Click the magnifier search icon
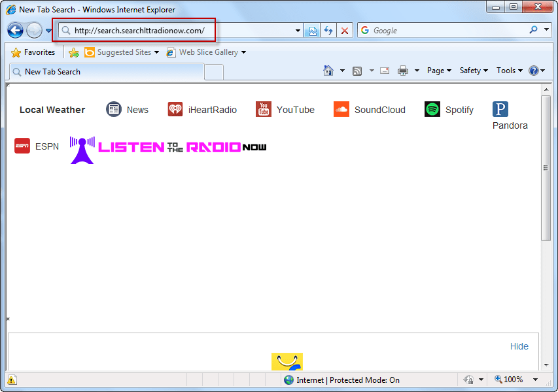The width and height of the screenshot is (558, 392). (x=533, y=30)
